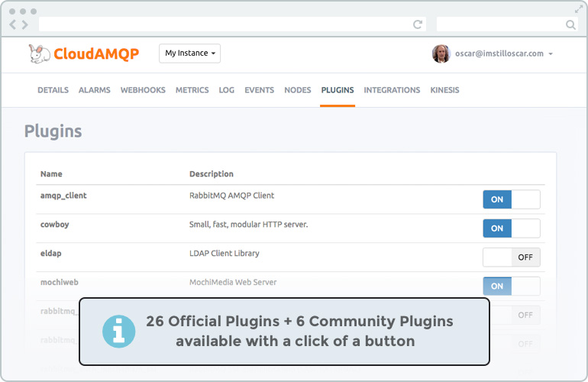This screenshot has width=588, height=382.
Task: Reload page using refresh icon
Action: click(x=418, y=24)
